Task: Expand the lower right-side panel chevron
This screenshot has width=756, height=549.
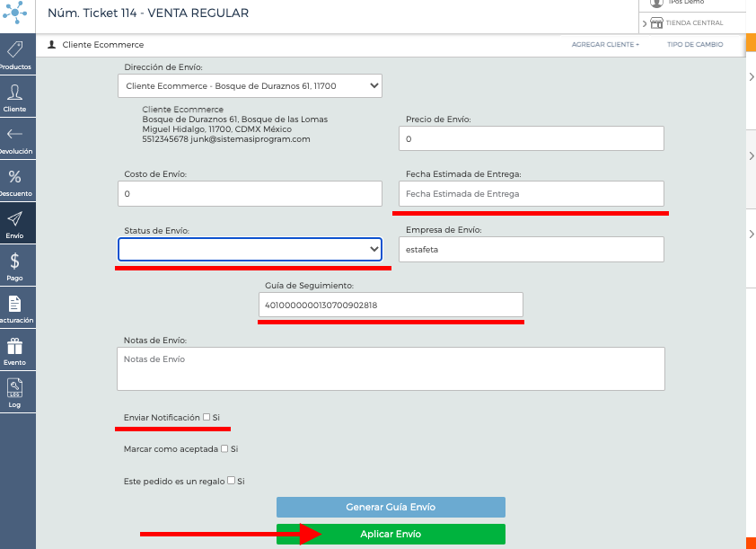Action: (x=752, y=234)
